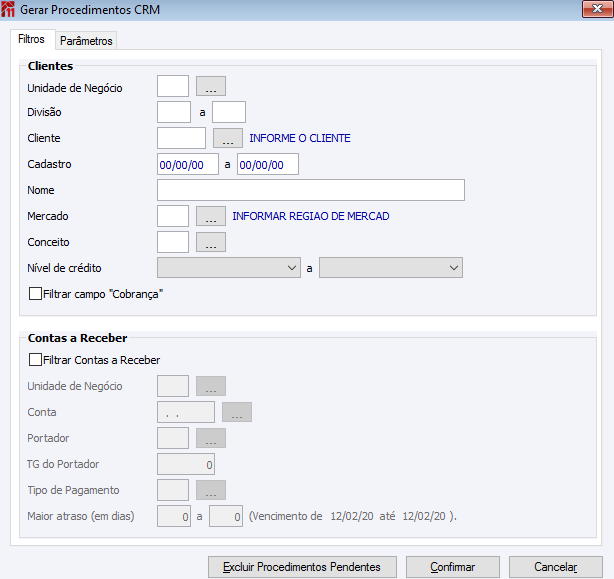Click the first Maior atraso days field
This screenshot has width=614, height=579.
click(x=174, y=516)
